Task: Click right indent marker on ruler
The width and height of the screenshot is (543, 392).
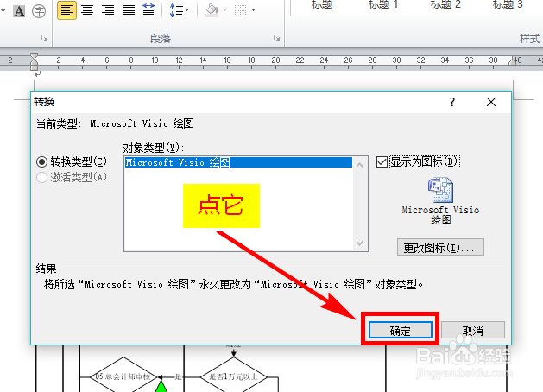Action: click(513, 61)
